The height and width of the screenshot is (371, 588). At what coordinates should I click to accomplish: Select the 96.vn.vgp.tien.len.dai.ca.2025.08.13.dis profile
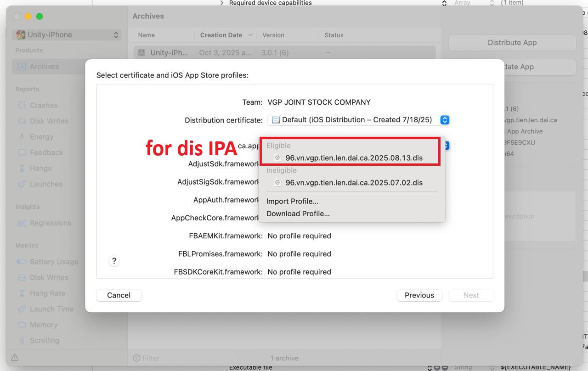[x=354, y=157]
